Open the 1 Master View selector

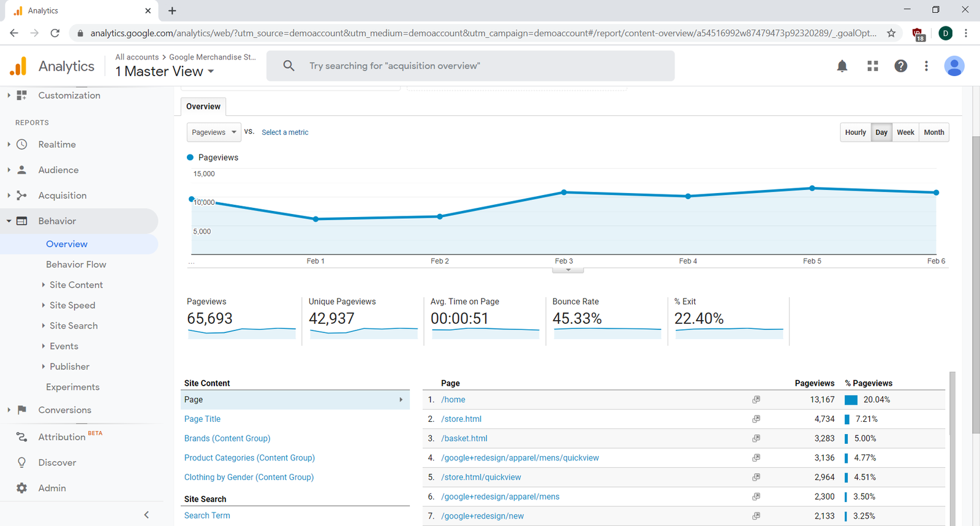coord(165,72)
